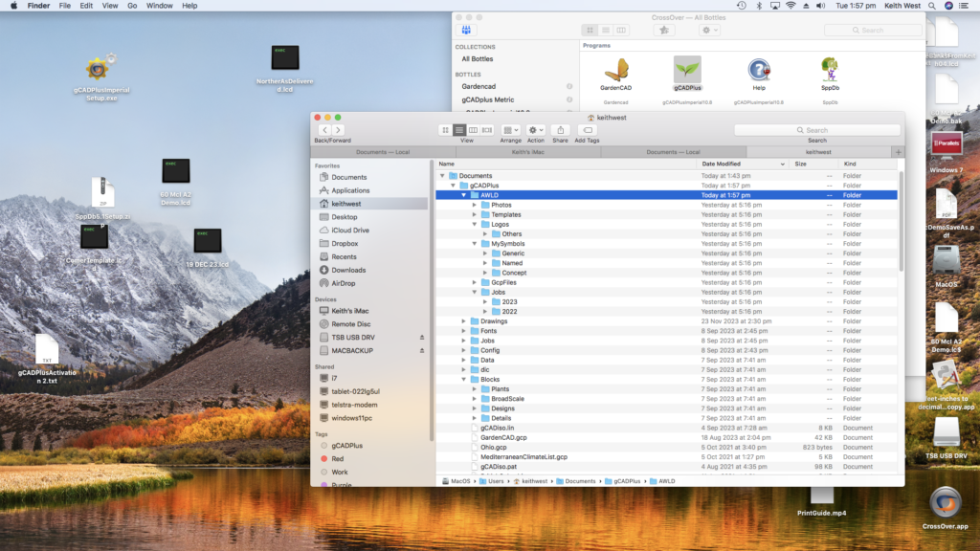This screenshot has height=551, width=980.
Task: Add a new Finder tab with plus button
Action: tap(898, 152)
